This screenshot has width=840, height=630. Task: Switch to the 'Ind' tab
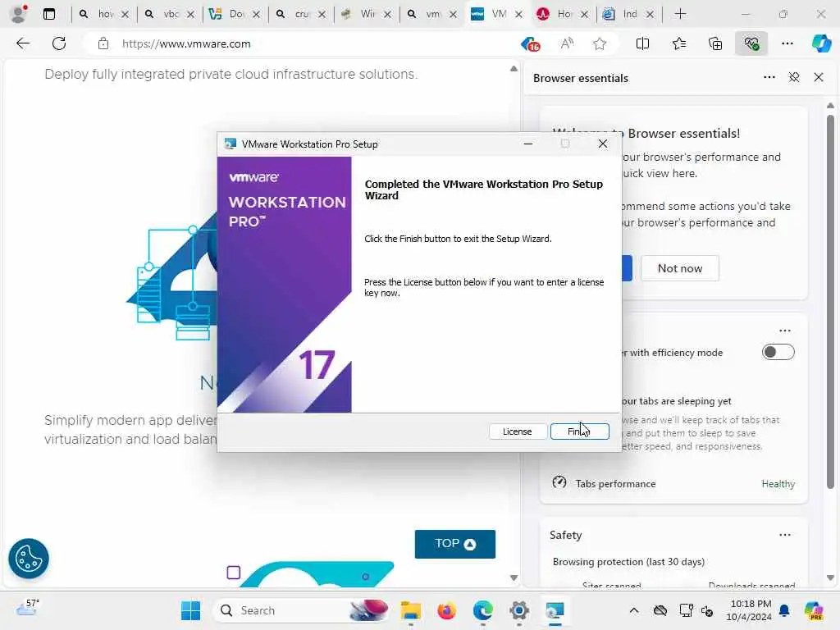[629, 14]
